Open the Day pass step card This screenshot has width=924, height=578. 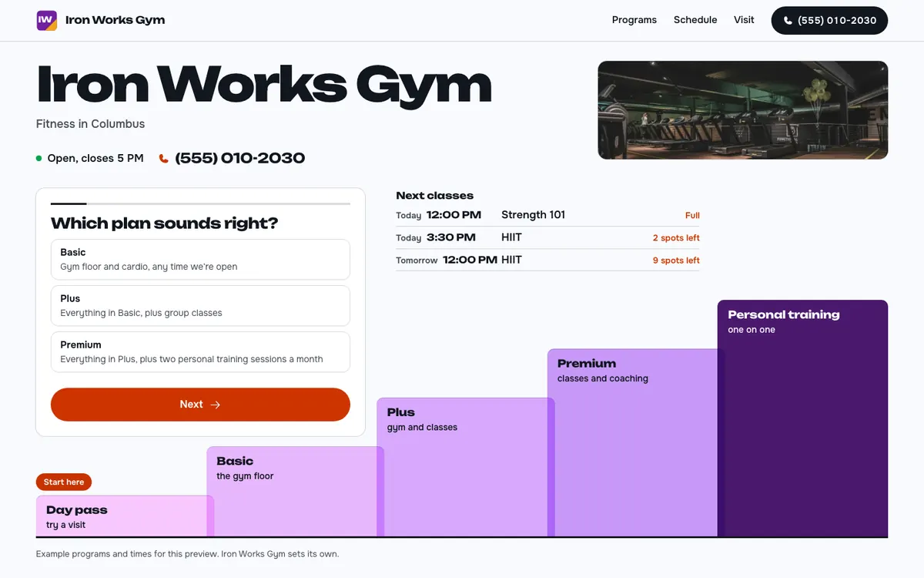pos(125,516)
